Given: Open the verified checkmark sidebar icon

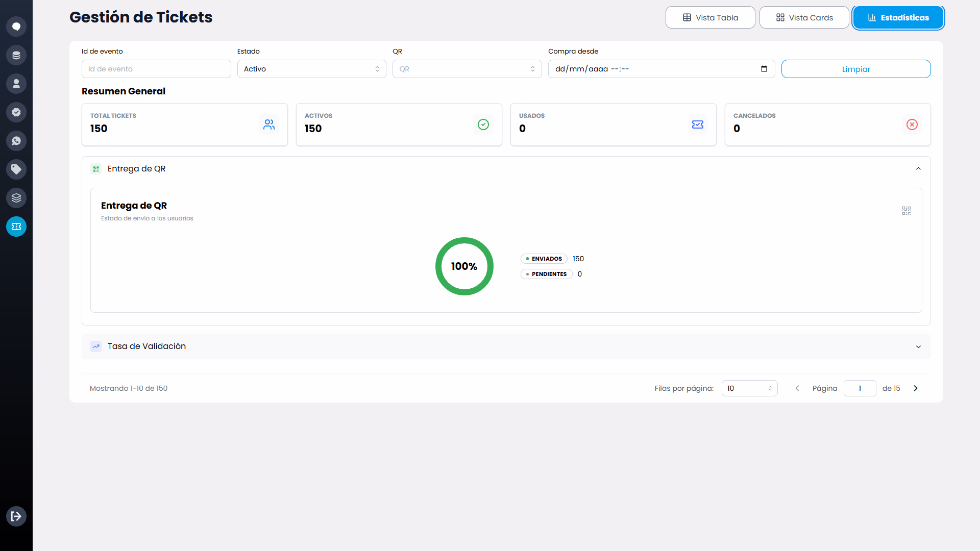Looking at the screenshot, I should point(16,112).
